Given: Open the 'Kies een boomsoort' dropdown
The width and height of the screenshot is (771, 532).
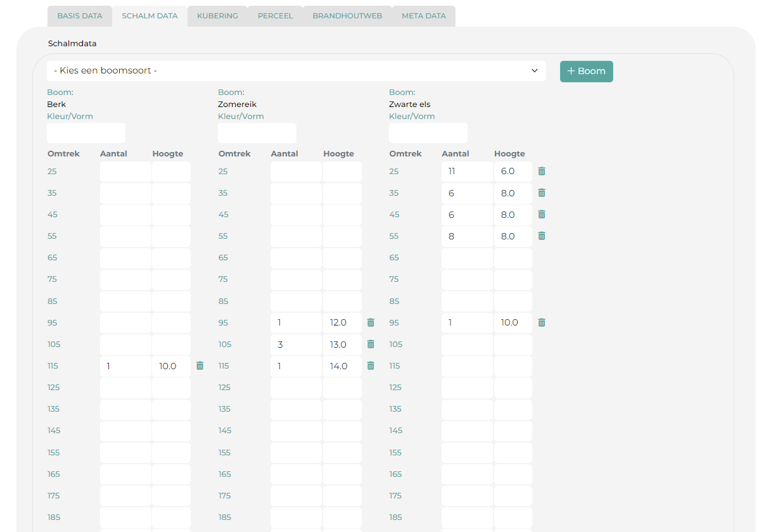Looking at the screenshot, I should click(x=296, y=71).
